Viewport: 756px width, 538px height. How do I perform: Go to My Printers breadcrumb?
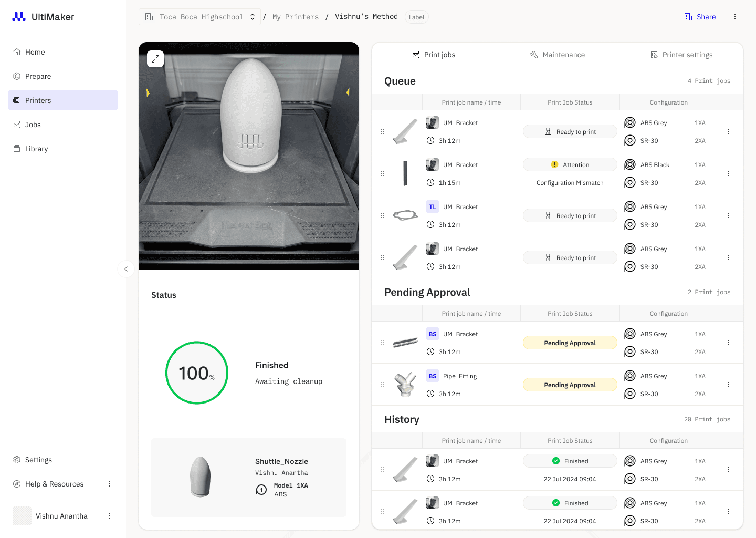point(296,17)
